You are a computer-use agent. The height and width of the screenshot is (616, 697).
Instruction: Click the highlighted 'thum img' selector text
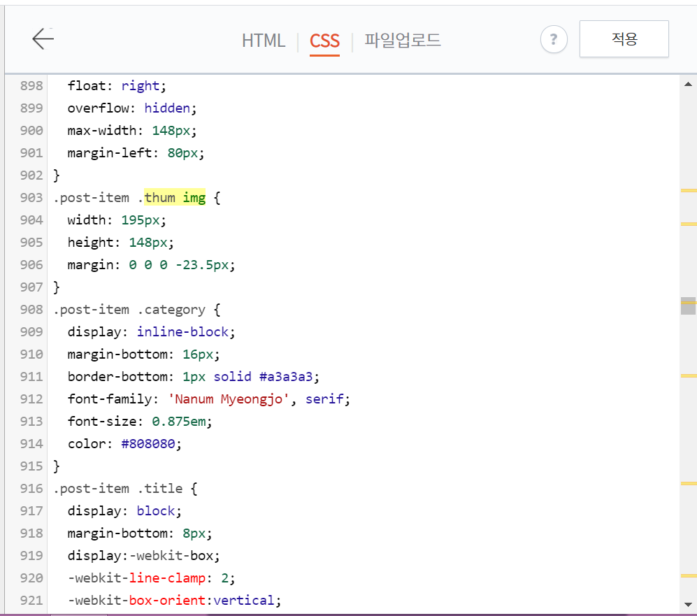coord(175,197)
